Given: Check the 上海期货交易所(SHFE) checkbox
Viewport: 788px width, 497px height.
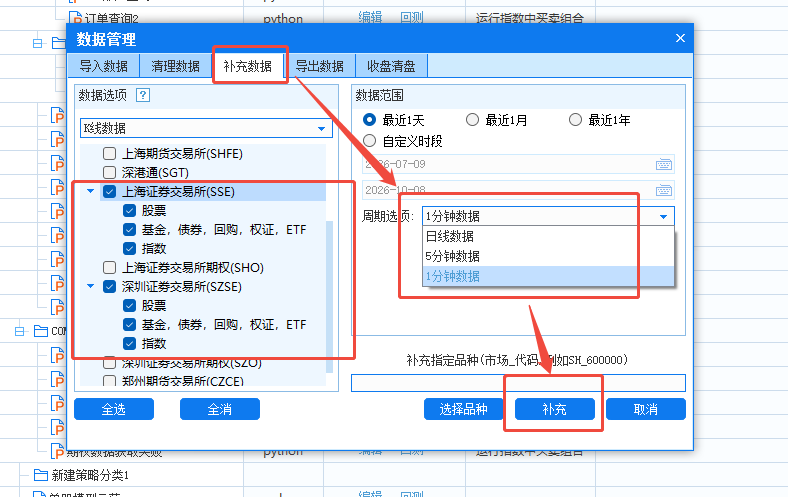Looking at the screenshot, I should (x=109, y=153).
